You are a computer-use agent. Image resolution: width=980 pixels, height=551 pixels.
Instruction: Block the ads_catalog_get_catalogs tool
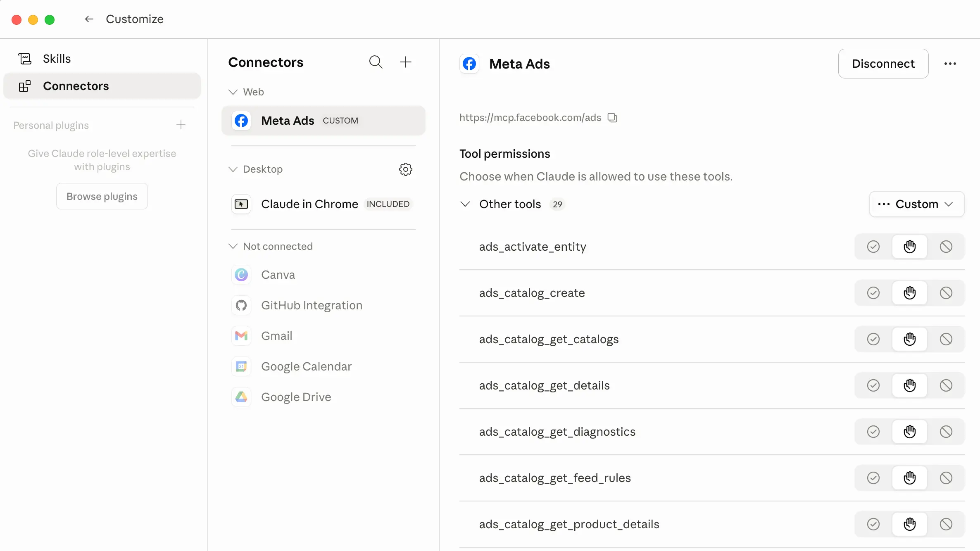click(x=946, y=339)
